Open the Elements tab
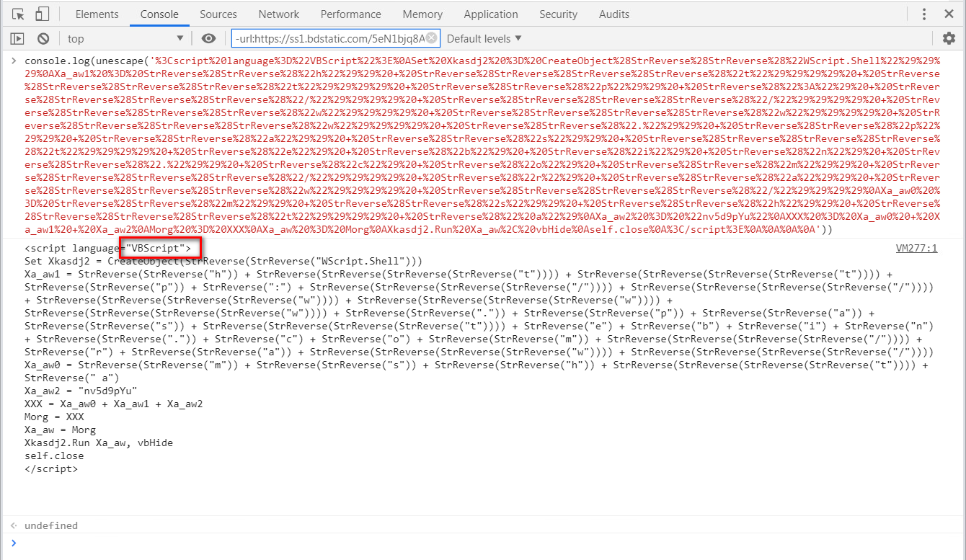Image resolution: width=966 pixels, height=560 pixels. (x=97, y=14)
